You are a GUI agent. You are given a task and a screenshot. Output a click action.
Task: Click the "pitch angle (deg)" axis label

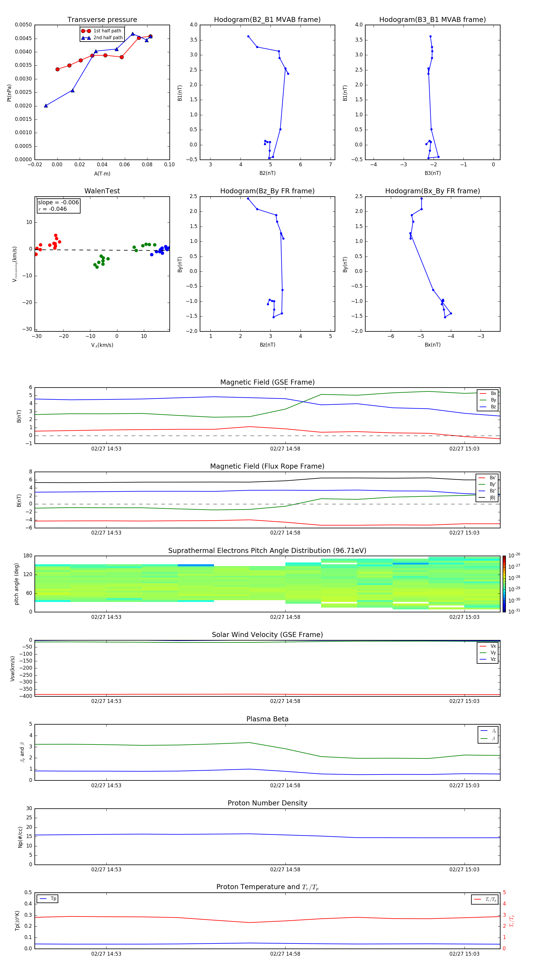(16, 584)
